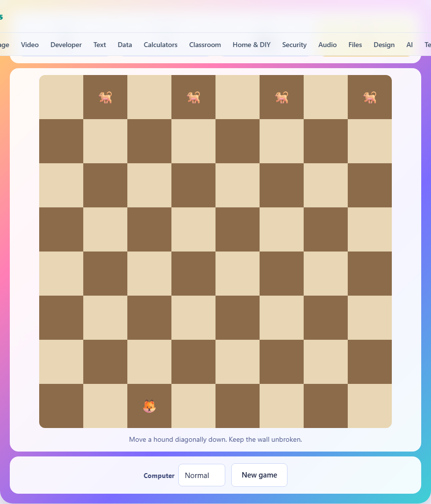
Task: Open the Developer category
Action: coord(66,45)
